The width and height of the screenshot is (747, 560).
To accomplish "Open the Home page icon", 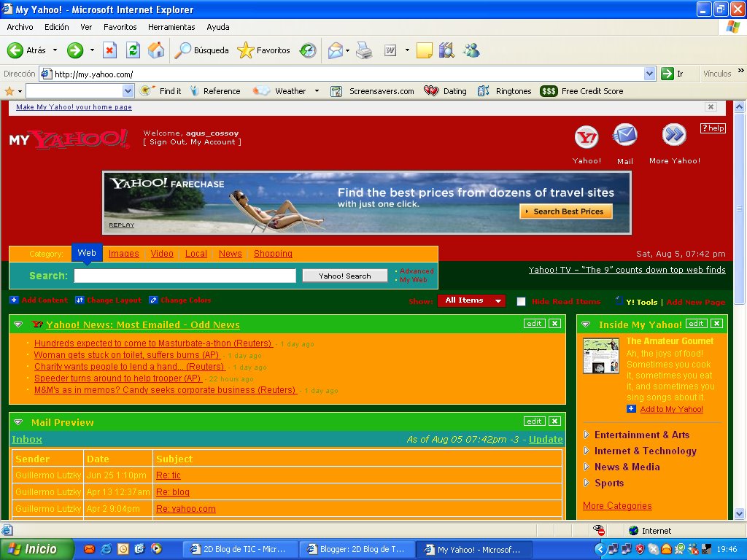I will click(x=156, y=50).
